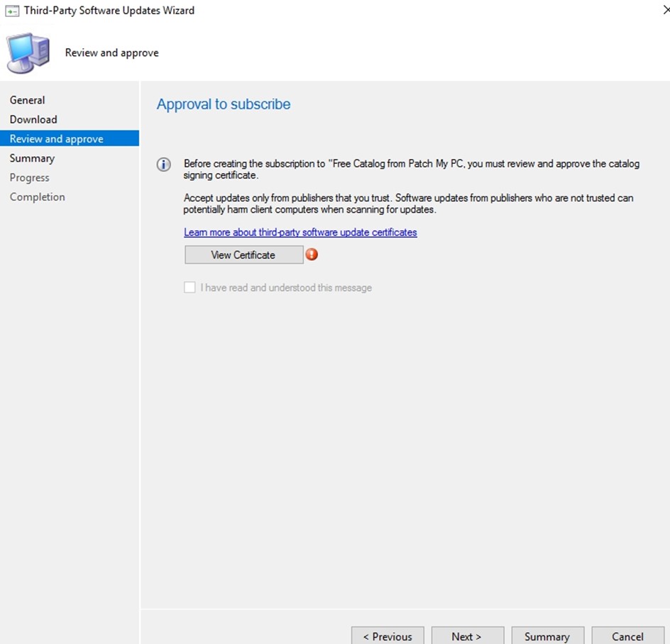Screen dimensions: 670x644
Task: Click the blue information icon next to message
Action: pos(164,165)
